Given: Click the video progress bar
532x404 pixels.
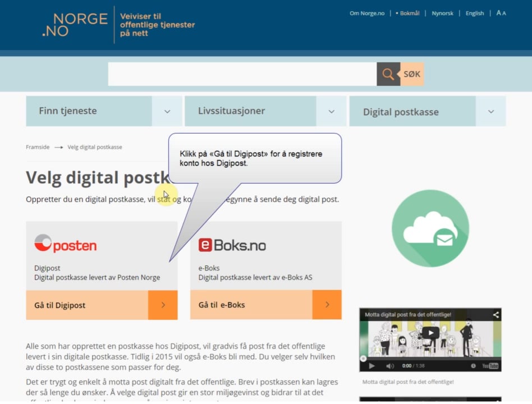Looking at the screenshot, I should [x=430, y=359].
